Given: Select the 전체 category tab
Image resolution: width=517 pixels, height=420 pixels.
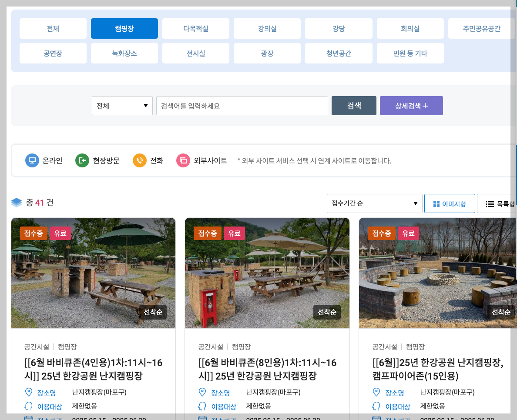Looking at the screenshot, I should coord(53,28).
